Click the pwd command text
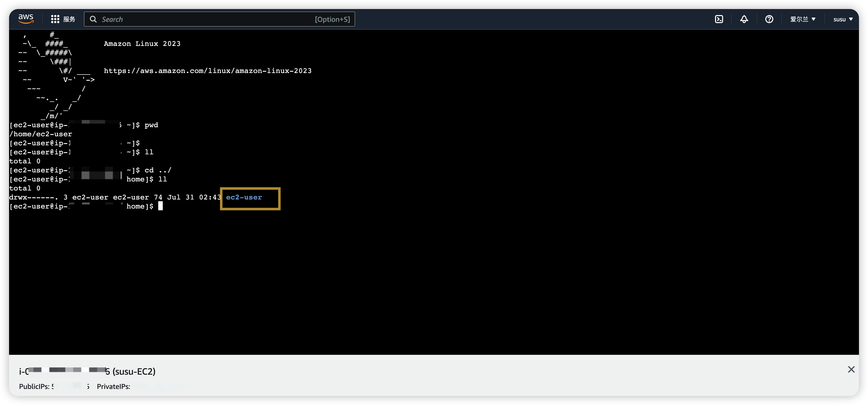 [151, 125]
